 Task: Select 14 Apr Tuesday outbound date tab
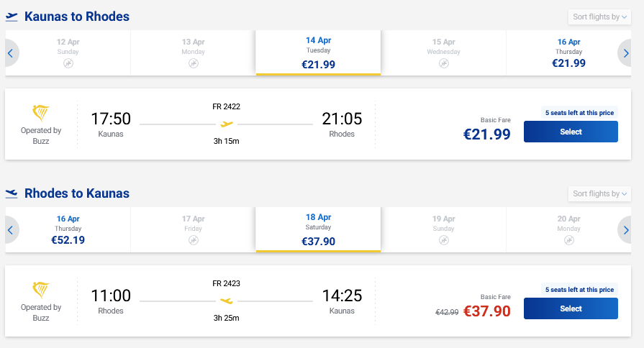pyautogui.click(x=318, y=52)
